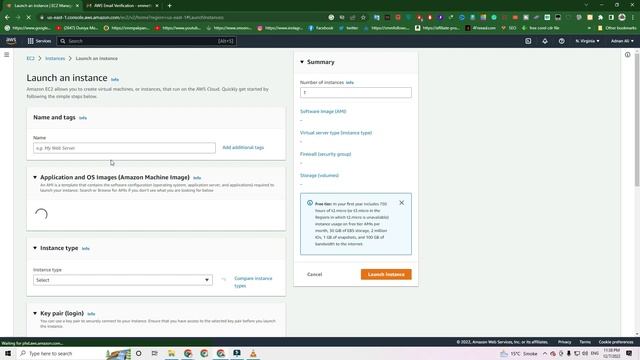Go to Instances breadcrumb
This screenshot has width=640, height=360.
click(55, 58)
